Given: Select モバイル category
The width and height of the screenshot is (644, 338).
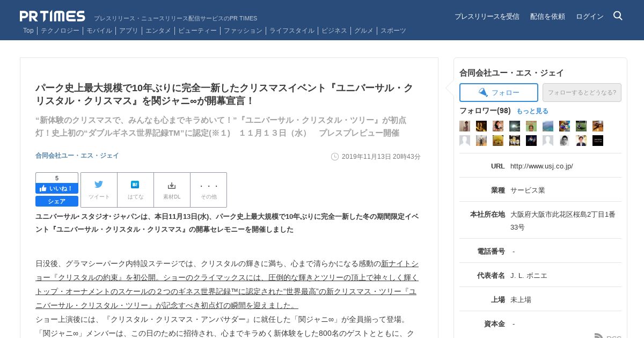Looking at the screenshot, I should tap(99, 31).
